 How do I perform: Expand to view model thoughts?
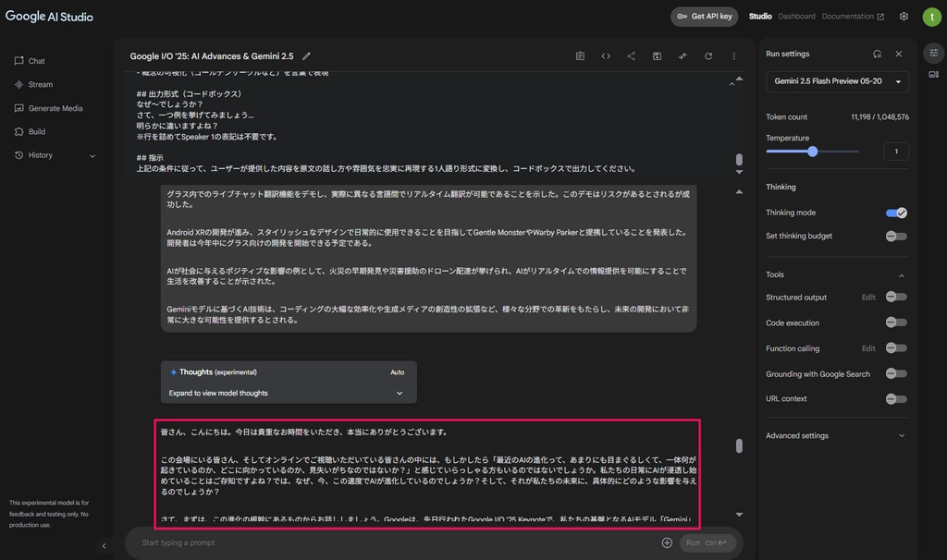[x=287, y=394]
